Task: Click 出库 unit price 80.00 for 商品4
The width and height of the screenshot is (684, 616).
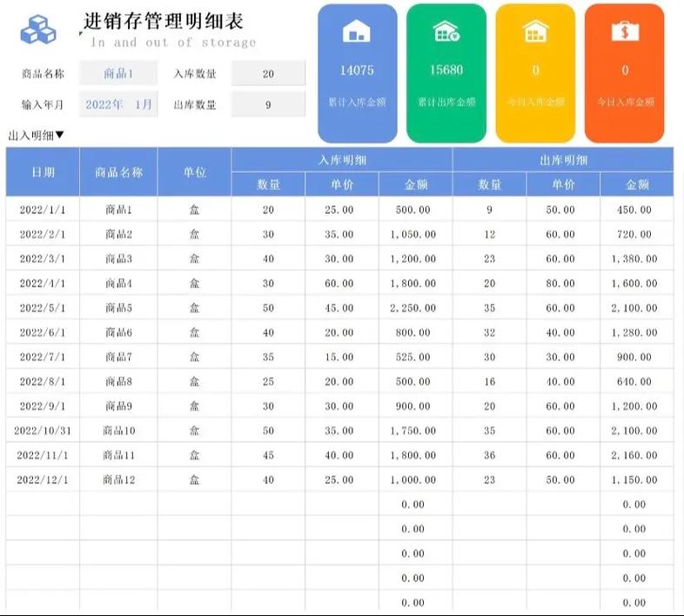Action: pyautogui.click(x=563, y=283)
